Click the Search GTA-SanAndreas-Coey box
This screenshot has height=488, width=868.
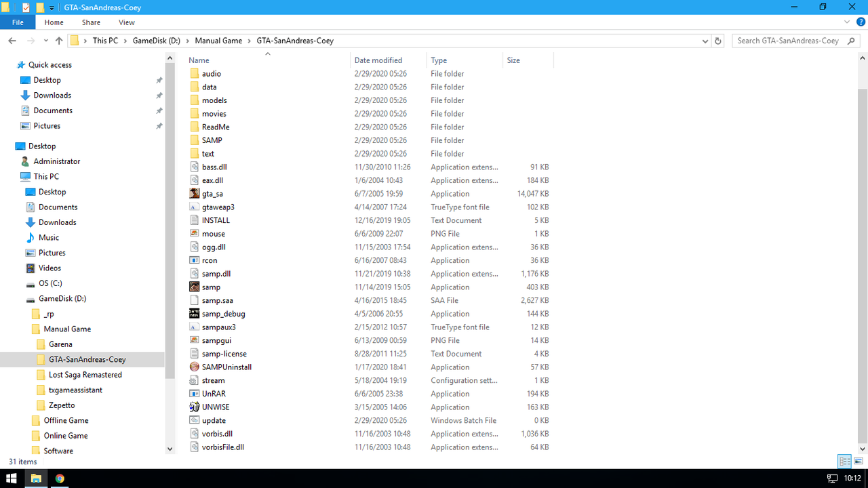point(797,41)
